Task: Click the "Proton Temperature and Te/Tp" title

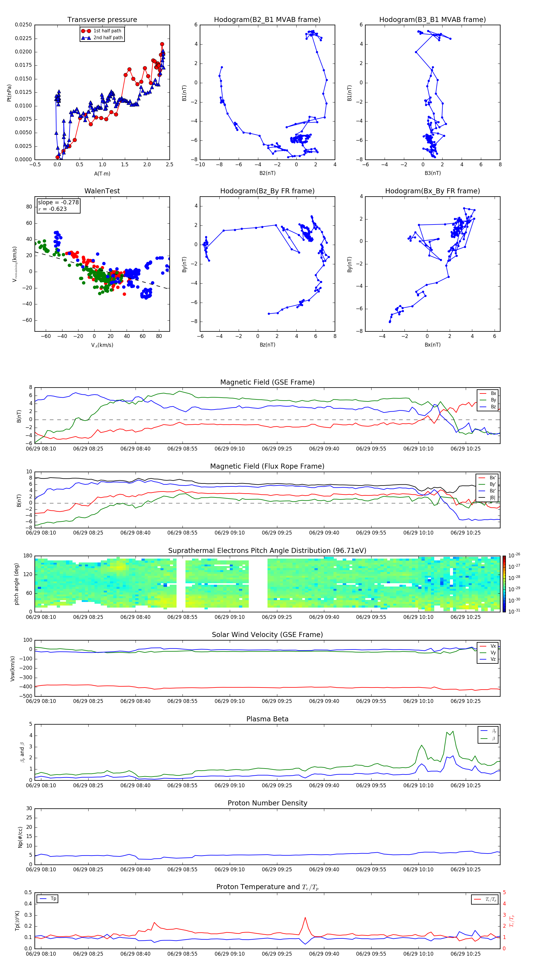Action: pyautogui.click(x=267, y=887)
